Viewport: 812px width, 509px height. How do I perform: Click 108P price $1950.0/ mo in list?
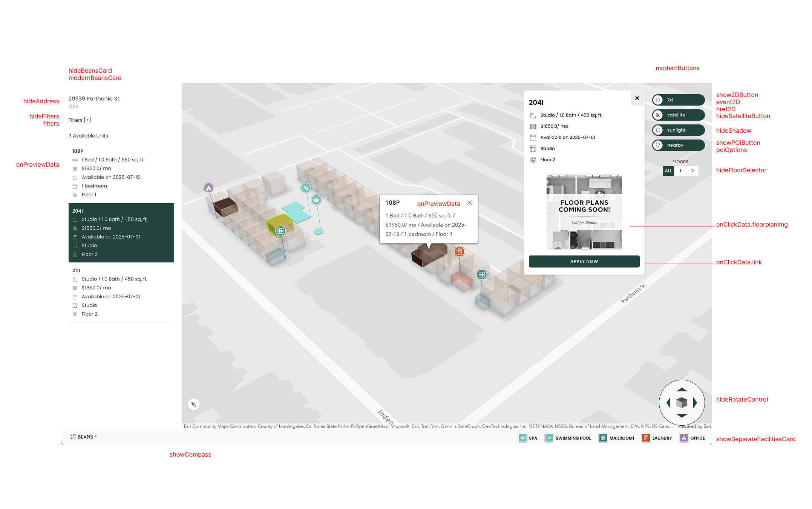click(97, 169)
